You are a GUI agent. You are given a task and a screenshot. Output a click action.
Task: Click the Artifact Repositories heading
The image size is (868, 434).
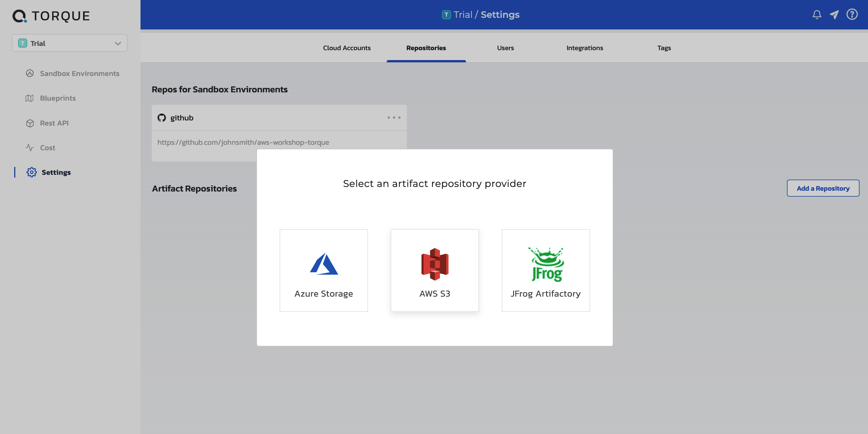[x=194, y=188]
